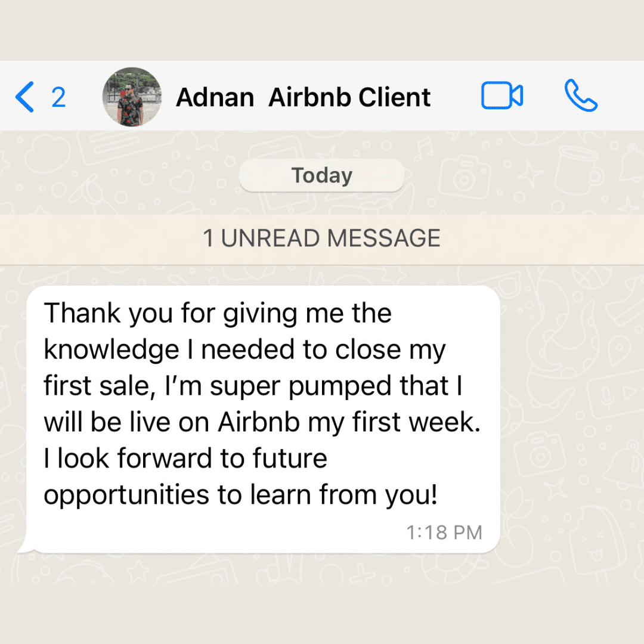Go back using the blue chevron arrow
This screenshot has height=644, width=644.
point(24,97)
